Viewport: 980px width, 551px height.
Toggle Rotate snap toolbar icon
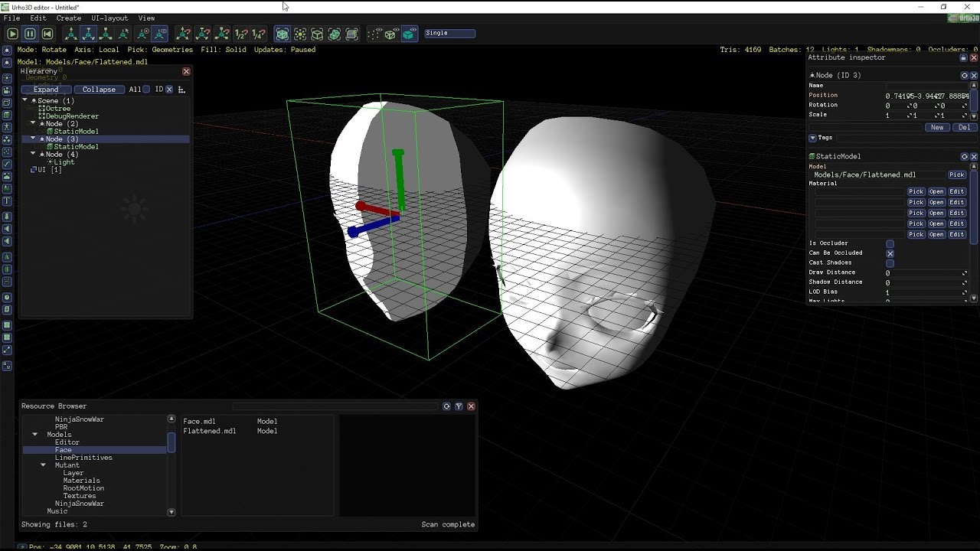203,34
